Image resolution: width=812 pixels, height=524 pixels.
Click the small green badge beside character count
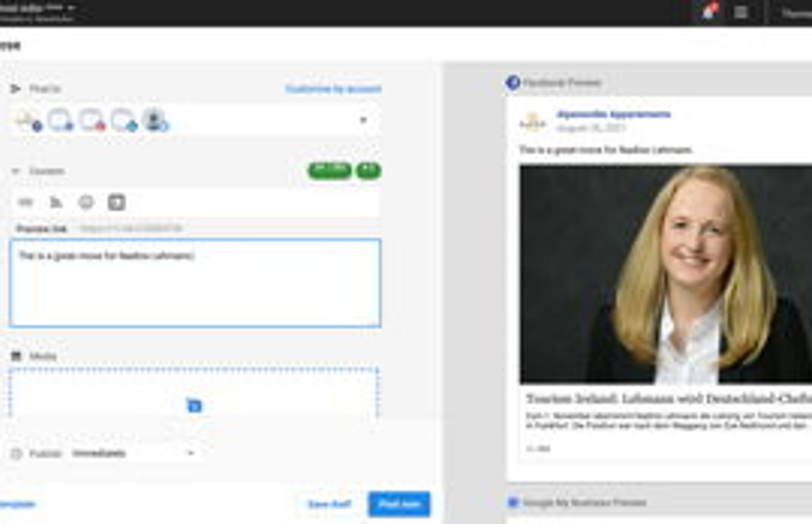(368, 170)
